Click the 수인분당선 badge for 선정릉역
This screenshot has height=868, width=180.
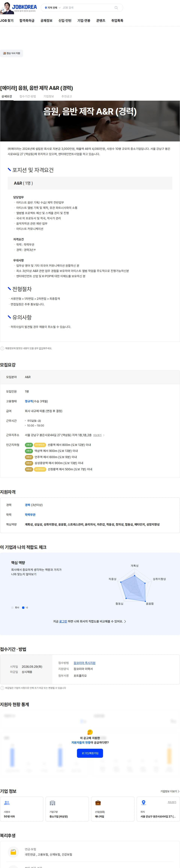click(x=40, y=469)
